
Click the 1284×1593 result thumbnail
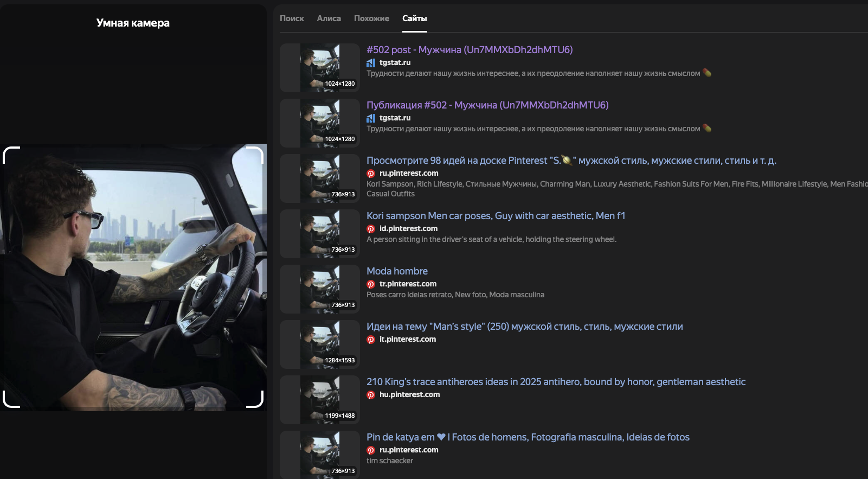tap(320, 344)
